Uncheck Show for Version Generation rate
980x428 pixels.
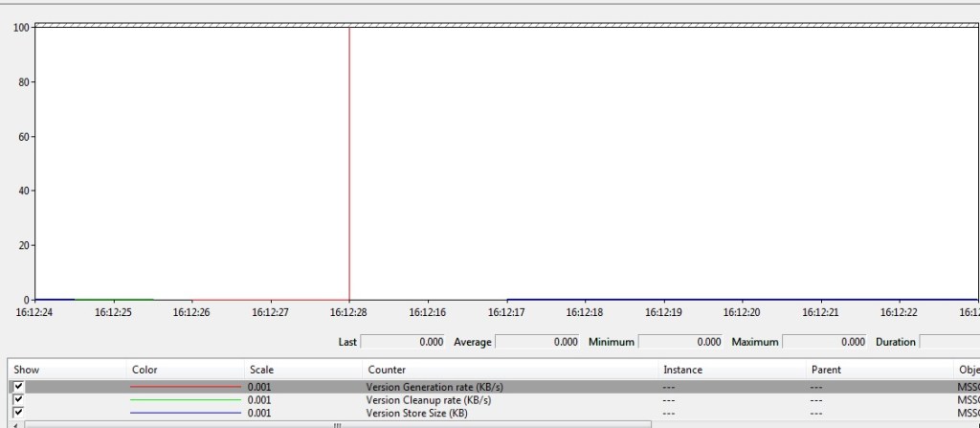point(19,387)
